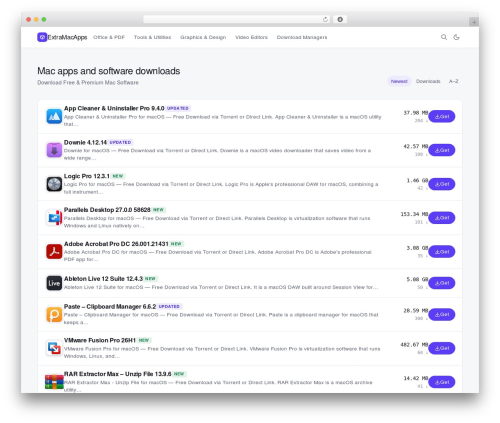This screenshot has height=423, width=500.
Task: Click the Mac apps and software downloads heading
Action: point(109,71)
